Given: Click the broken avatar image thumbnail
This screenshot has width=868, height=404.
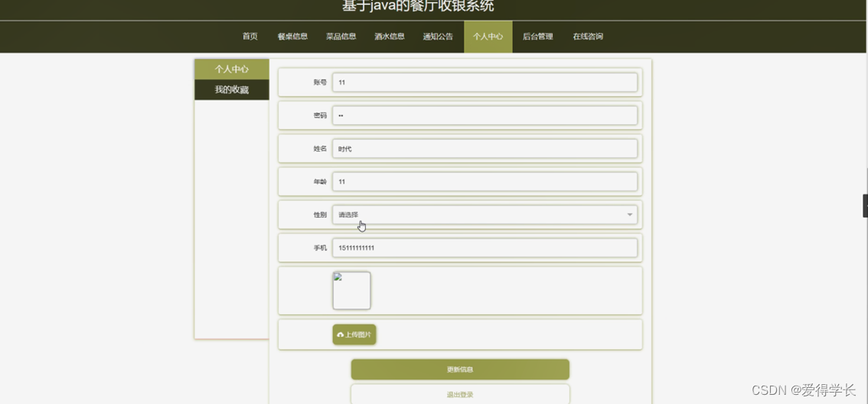Looking at the screenshot, I should coord(351,291).
